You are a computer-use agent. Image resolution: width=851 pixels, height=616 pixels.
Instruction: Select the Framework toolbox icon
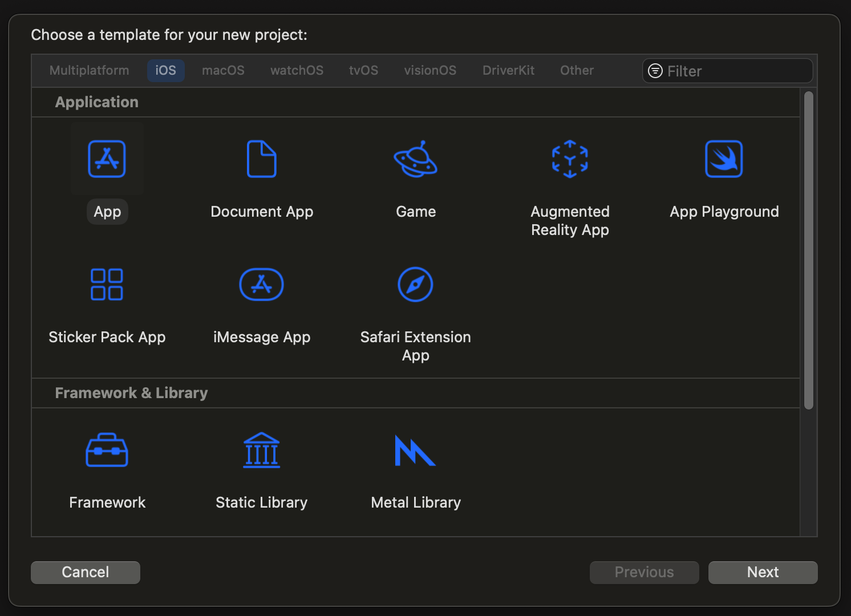[107, 450]
